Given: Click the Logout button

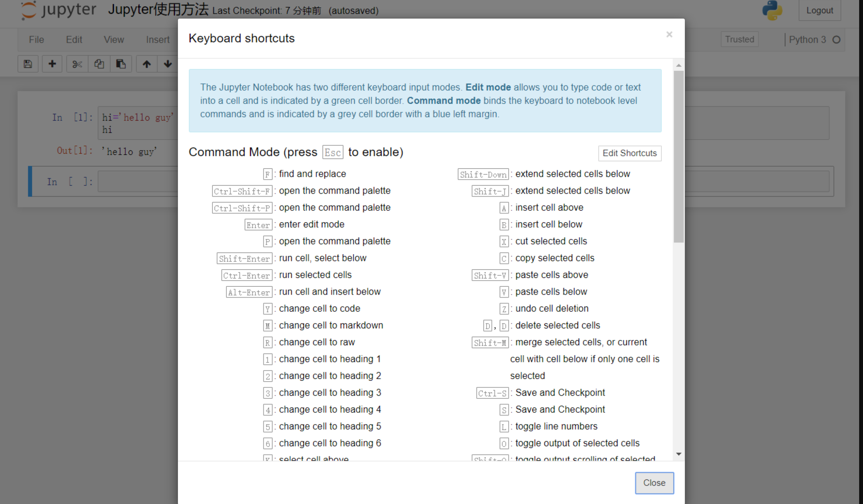Looking at the screenshot, I should (x=820, y=10).
